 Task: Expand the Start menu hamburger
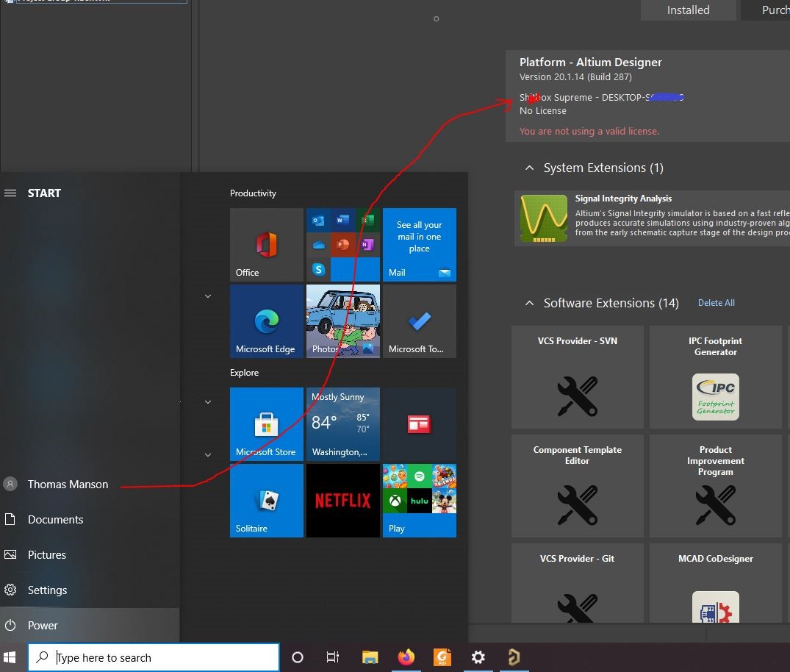pyautogui.click(x=10, y=193)
